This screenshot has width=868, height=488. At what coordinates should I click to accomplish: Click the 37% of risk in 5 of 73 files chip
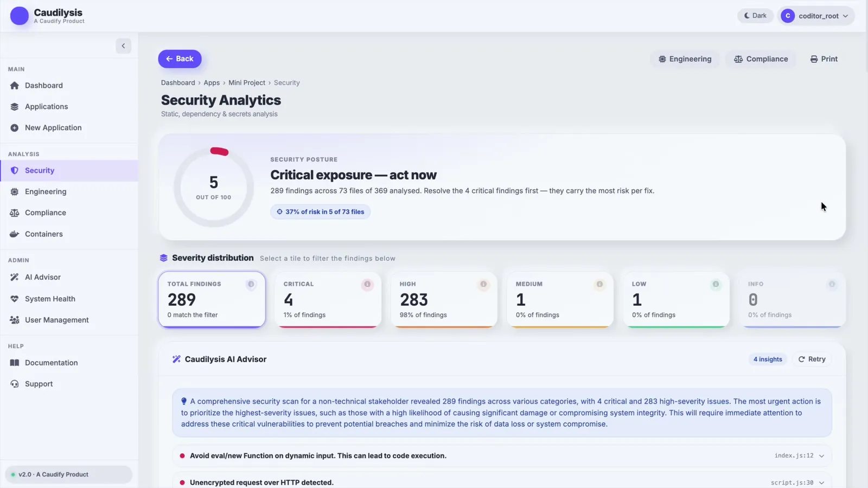click(321, 212)
